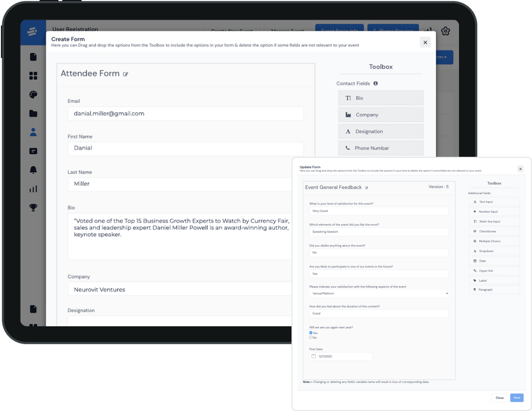Open the card icon in sidebar

coord(33,151)
